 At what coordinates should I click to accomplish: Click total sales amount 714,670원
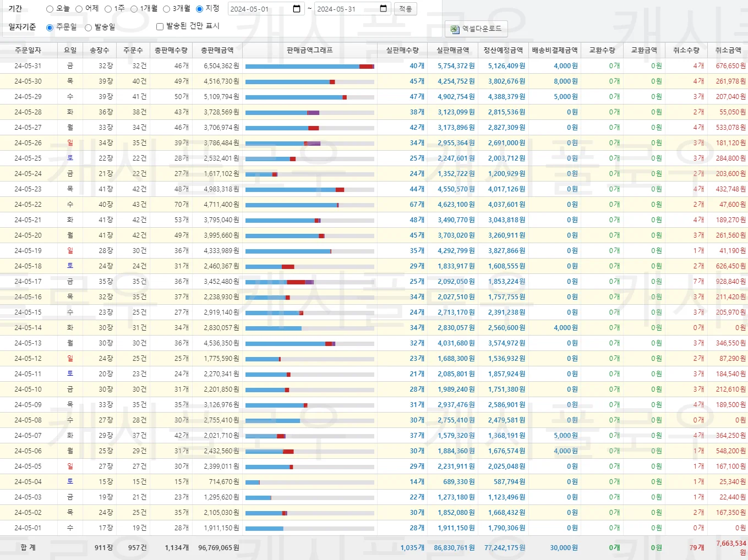[x=225, y=482]
